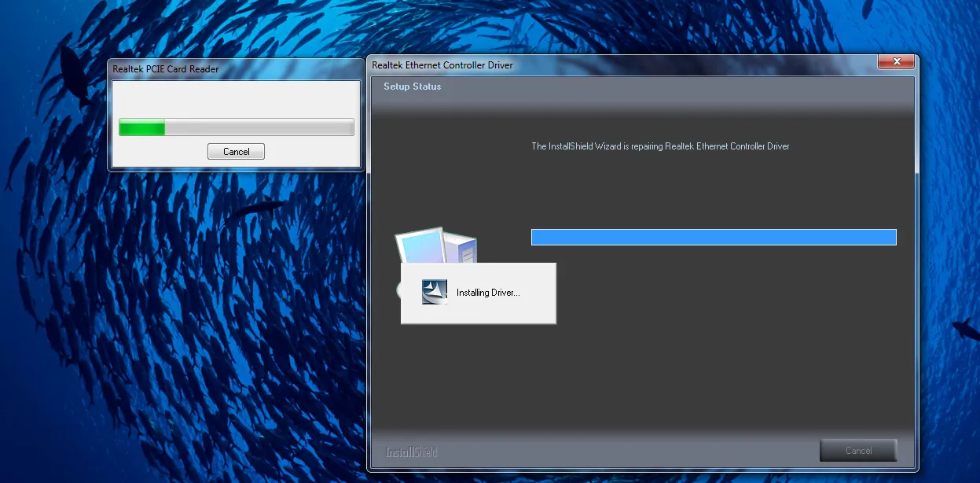The width and height of the screenshot is (980, 483).
Task: Click the computer setup icon behind popup
Action: pyautogui.click(x=436, y=245)
